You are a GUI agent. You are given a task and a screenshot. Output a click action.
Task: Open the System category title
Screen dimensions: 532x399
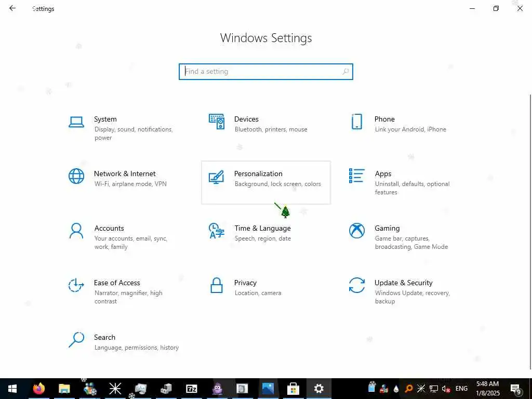pyautogui.click(x=105, y=119)
